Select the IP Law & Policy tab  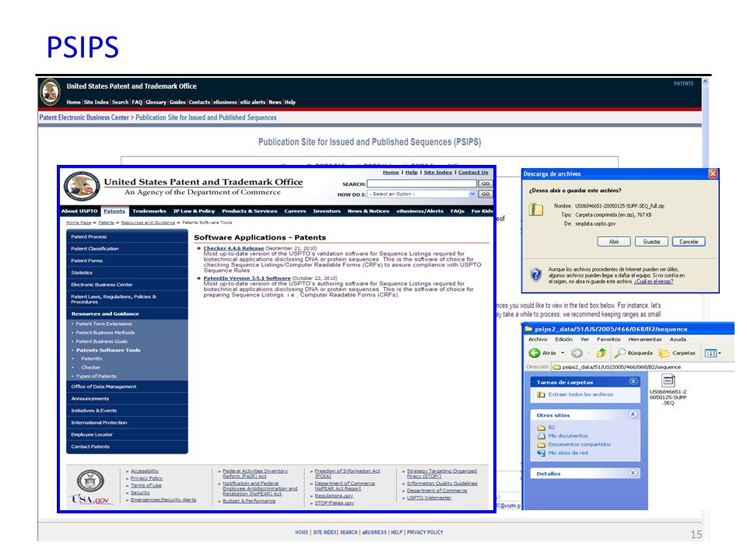(194, 211)
